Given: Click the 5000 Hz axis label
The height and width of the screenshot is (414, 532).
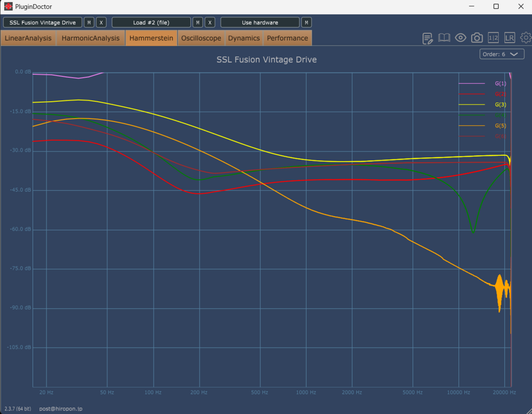Looking at the screenshot, I should click(x=413, y=392).
